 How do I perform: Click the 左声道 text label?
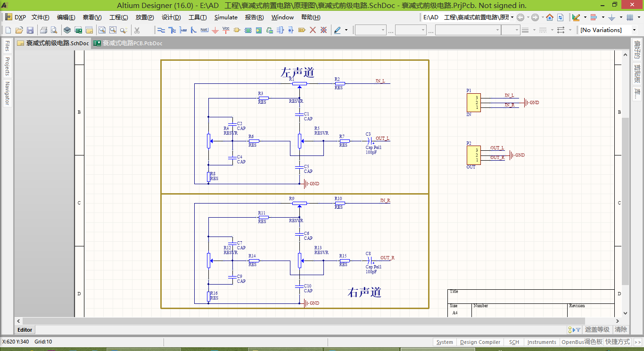point(297,73)
